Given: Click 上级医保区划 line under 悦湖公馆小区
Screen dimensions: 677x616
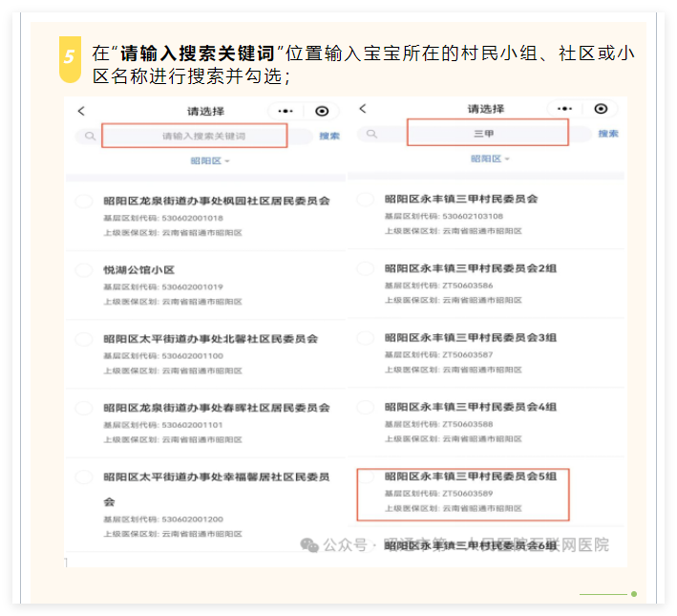Looking at the screenshot, I should tap(173, 302).
